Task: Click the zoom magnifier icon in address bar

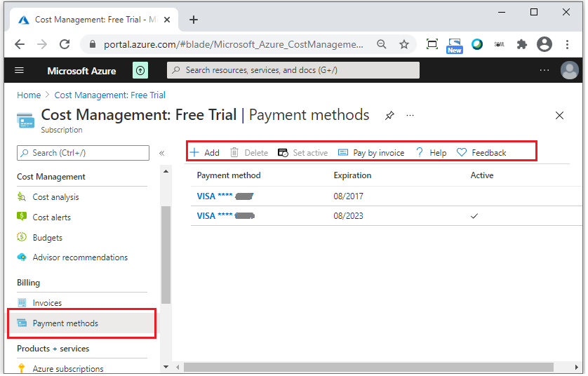Action: coord(383,44)
